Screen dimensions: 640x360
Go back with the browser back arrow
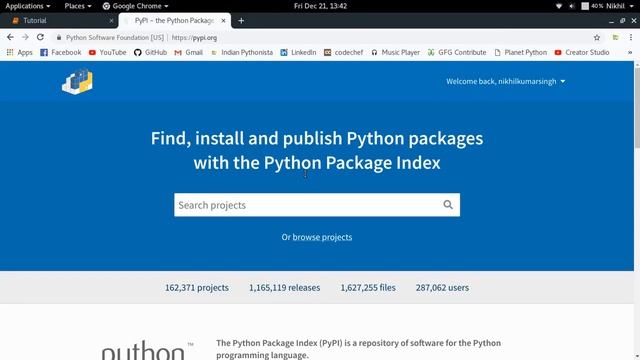point(10,37)
